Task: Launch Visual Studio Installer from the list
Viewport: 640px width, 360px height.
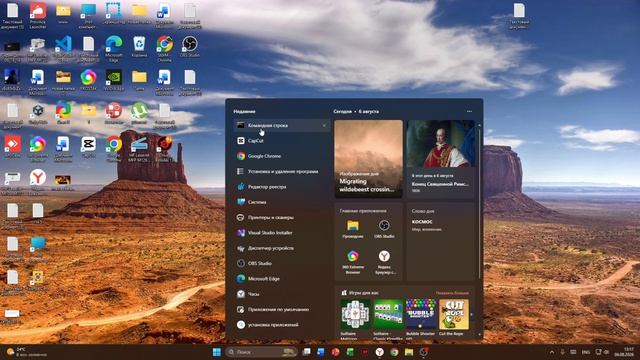Action: tap(282, 233)
